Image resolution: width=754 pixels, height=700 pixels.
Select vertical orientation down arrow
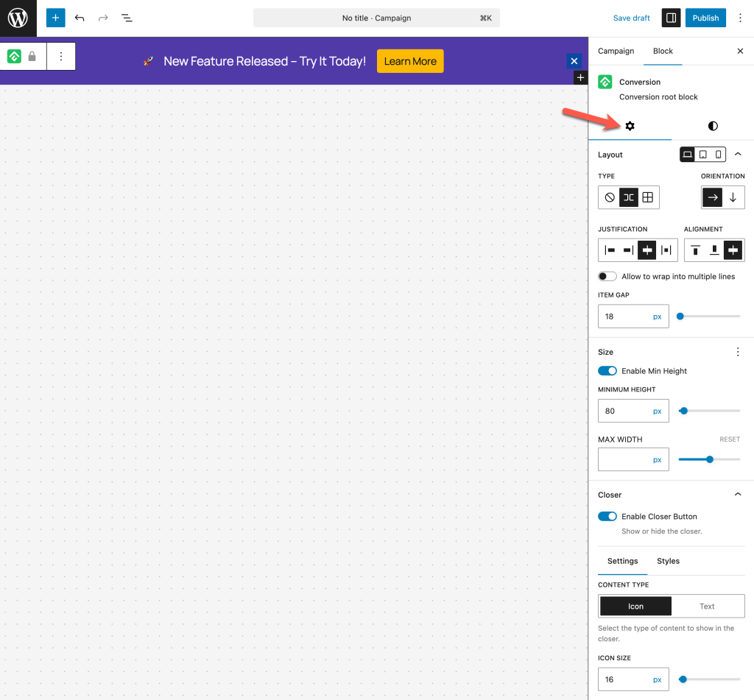point(733,197)
